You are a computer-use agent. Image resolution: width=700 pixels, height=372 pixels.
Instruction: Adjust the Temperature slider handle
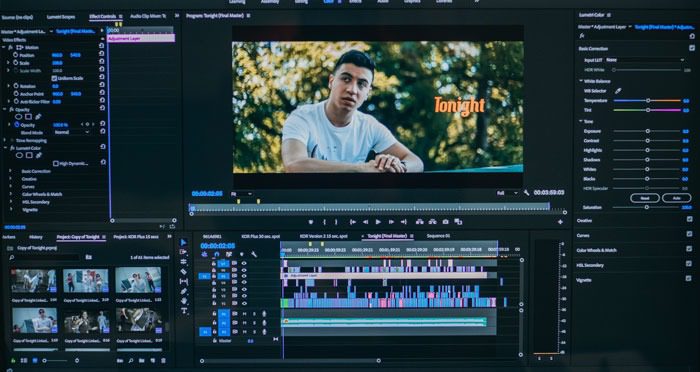[648, 100]
